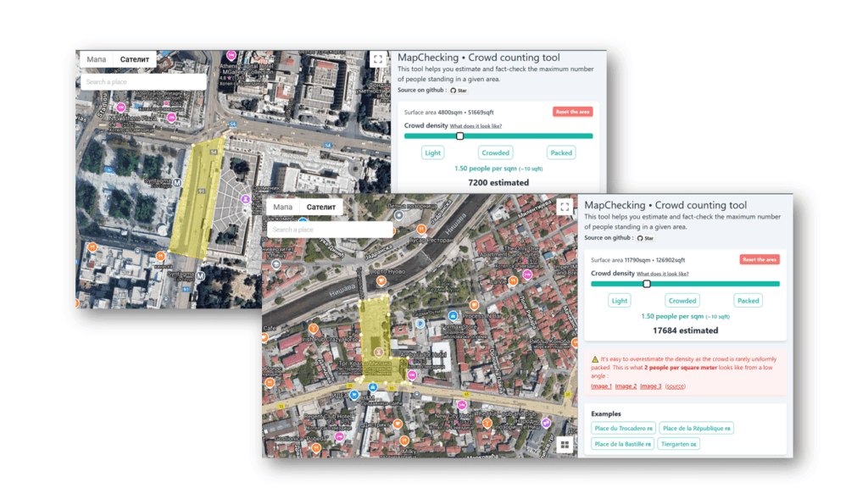Viewport: 868px width, 488px height.
Task: Load the Place de la République example
Action: 697,428
